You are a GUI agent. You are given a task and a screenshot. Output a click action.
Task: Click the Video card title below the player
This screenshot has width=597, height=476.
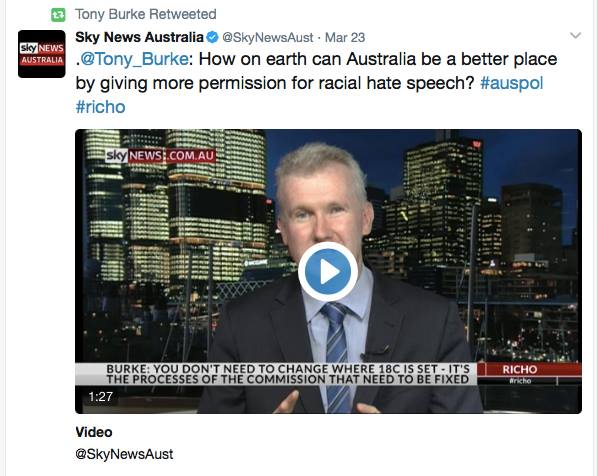[94, 432]
